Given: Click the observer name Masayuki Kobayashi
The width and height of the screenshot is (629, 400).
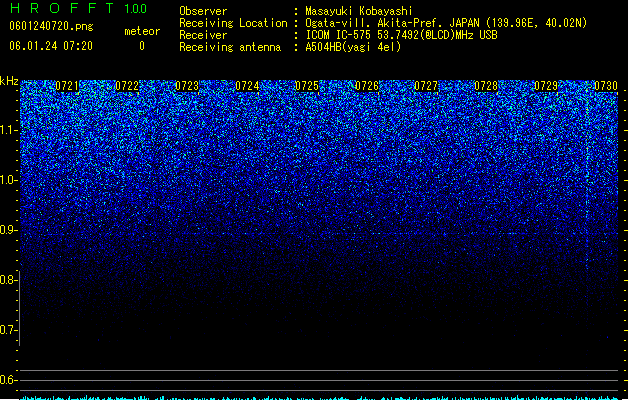Looking at the screenshot, I should coord(359,11).
